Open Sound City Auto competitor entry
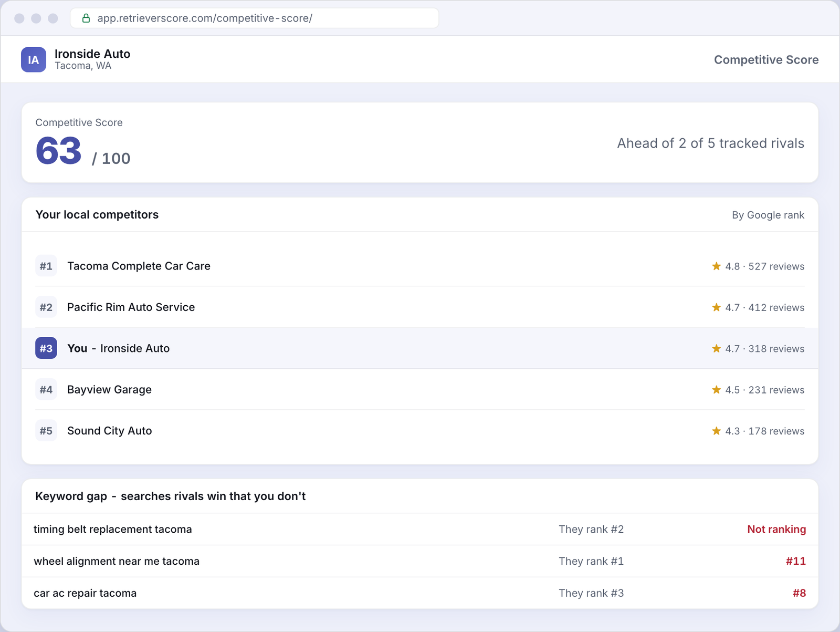 tap(109, 431)
